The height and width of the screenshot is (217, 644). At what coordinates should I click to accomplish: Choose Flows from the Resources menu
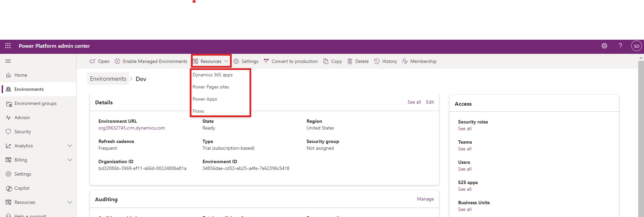198,111
